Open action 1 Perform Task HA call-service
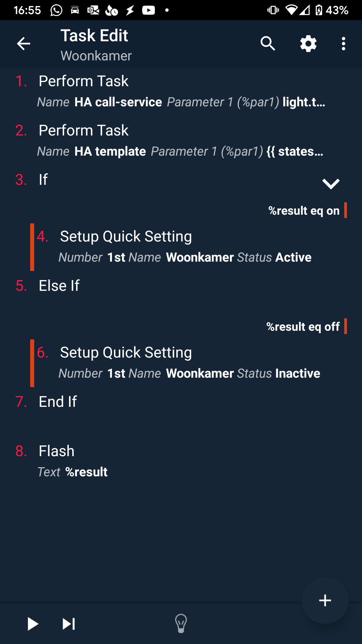 point(134,91)
